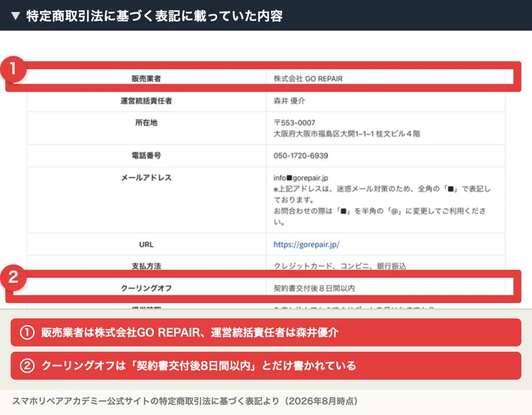Viewport: 532px width, 415px height.
Task: Collapse the 特定商取引法に基づく表記 section triangle
Action: [x=15, y=16]
